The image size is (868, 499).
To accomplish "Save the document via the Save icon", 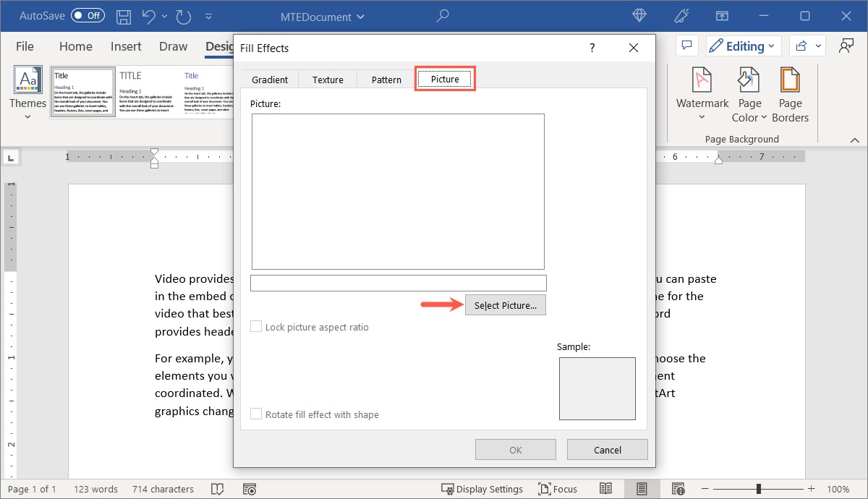I will 123,16.
